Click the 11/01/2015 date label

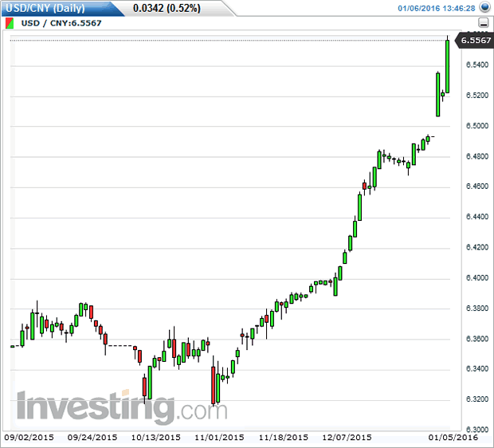pos(219,438)
